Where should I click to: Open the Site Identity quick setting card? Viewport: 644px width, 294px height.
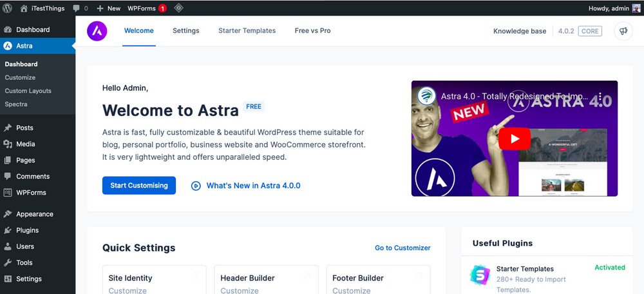[154, 280]
